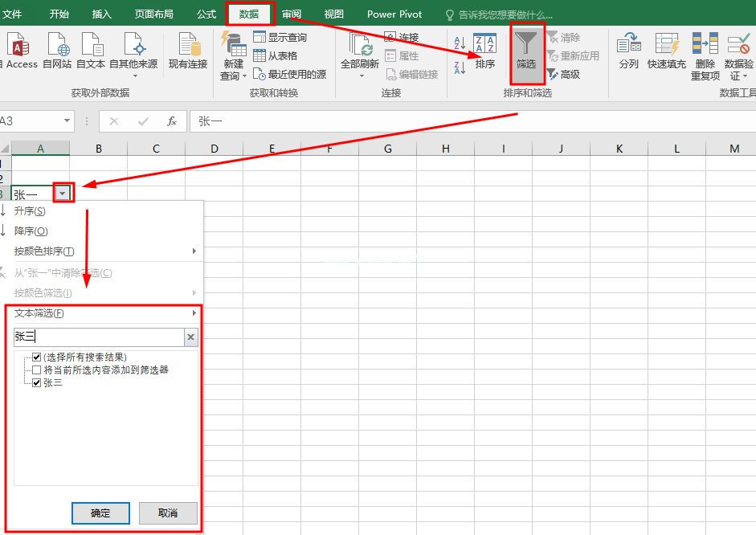The image size is (756, 535).
Task: Uncheck the 张三 checkbox in filter list
Action: coord(36,383)
